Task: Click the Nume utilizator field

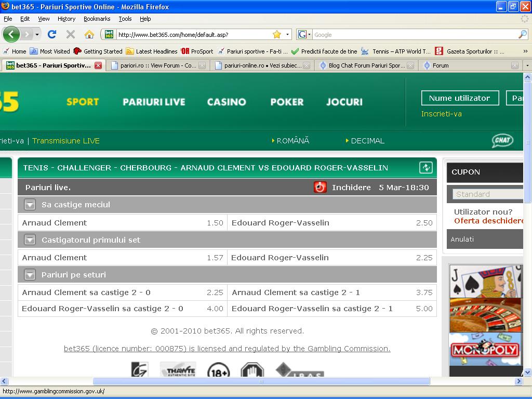Action: (460, 98)
